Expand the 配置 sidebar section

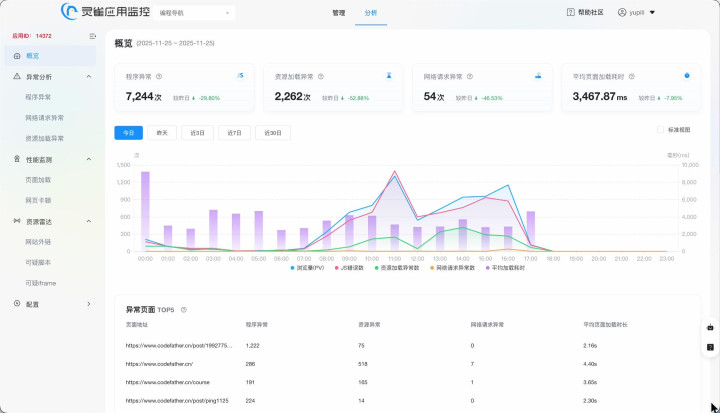(x=88, y=304)
